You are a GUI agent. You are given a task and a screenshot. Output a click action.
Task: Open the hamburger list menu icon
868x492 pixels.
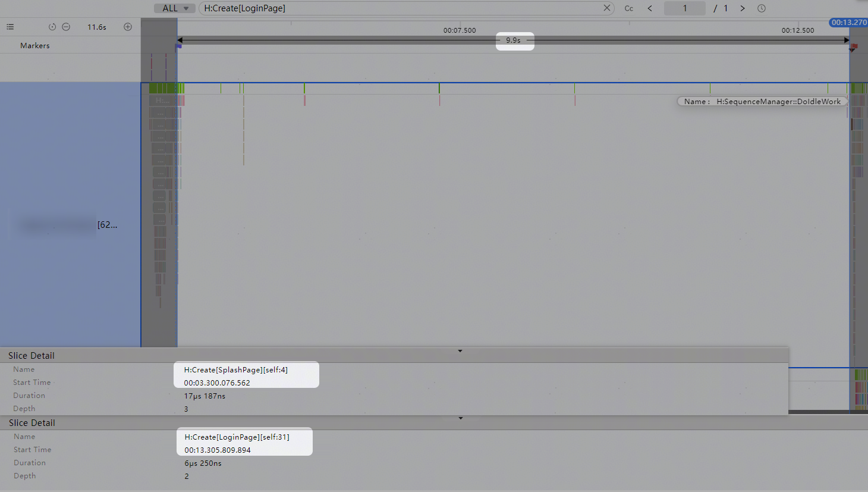(10, 27)
